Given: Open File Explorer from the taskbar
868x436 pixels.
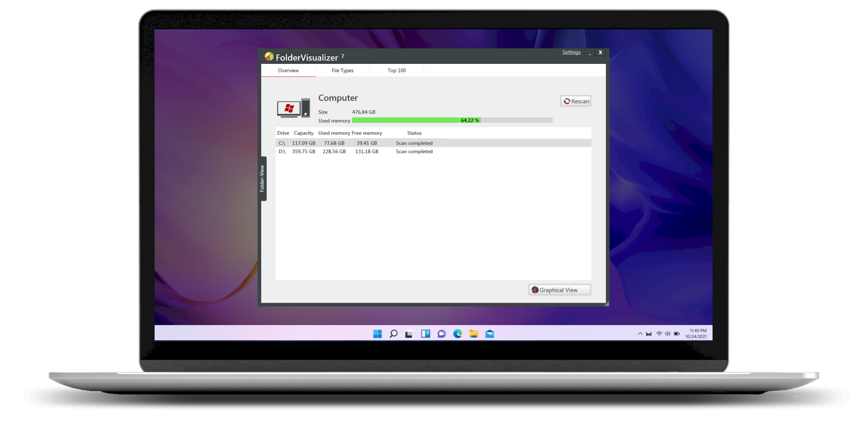Looking at the screenshot, I should (x=473, y=333).
